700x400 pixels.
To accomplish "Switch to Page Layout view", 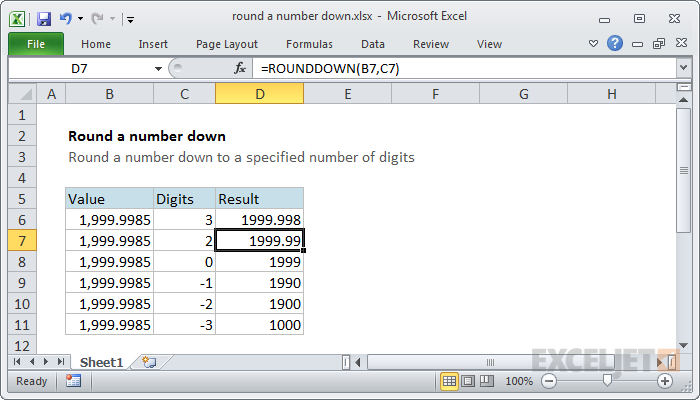I will pos(468,381).
